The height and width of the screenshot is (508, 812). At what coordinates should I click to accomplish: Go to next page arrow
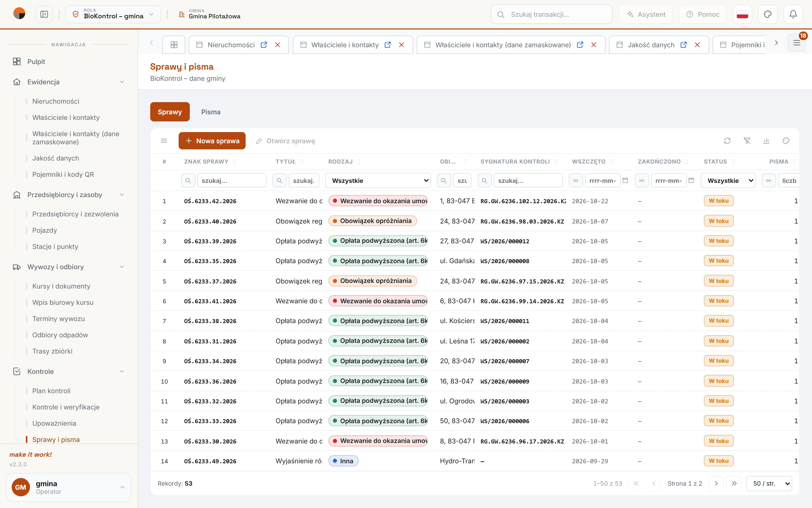click(716, 483)
